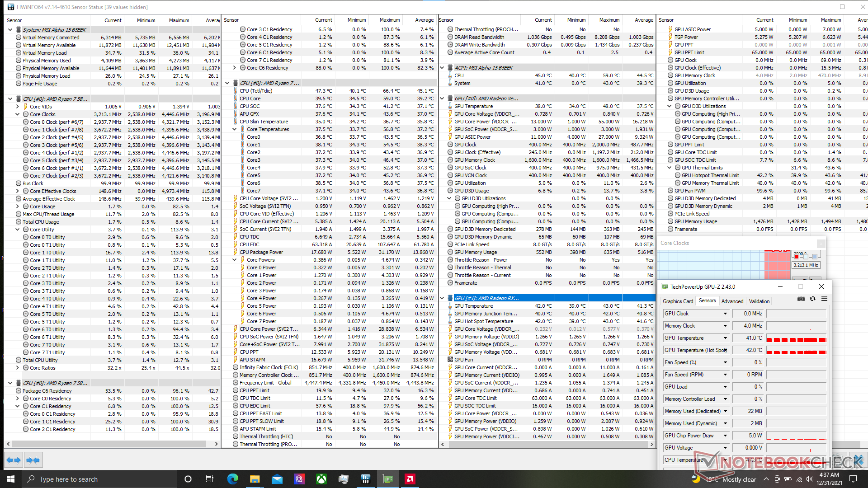The image size is (868, 488).
Task: Switch to Graphics Card tab
Action: [677, 301]
